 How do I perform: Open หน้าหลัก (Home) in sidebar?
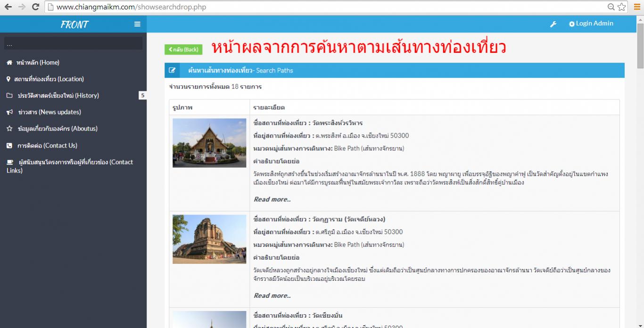(38, 63)
